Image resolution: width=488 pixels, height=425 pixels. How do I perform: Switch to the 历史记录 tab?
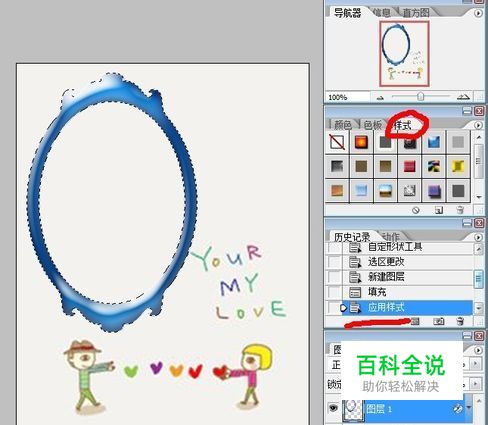[352, 237]
